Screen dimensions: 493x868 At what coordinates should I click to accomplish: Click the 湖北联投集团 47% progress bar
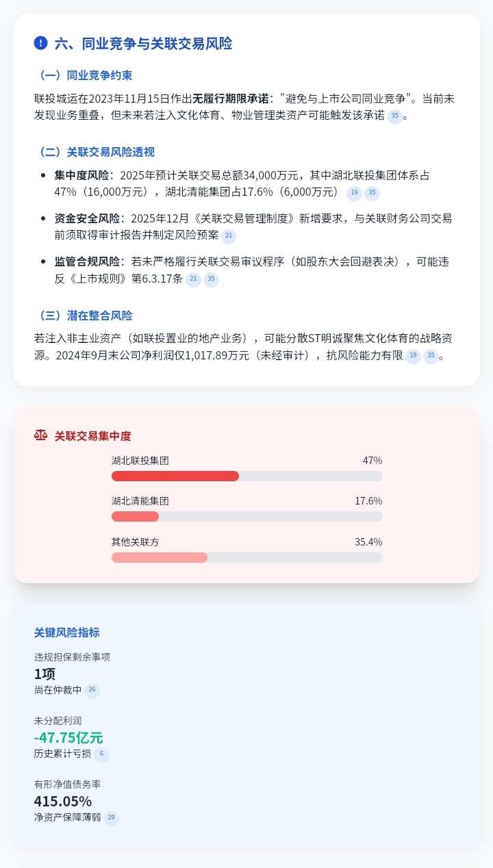(x=246, y=476)
